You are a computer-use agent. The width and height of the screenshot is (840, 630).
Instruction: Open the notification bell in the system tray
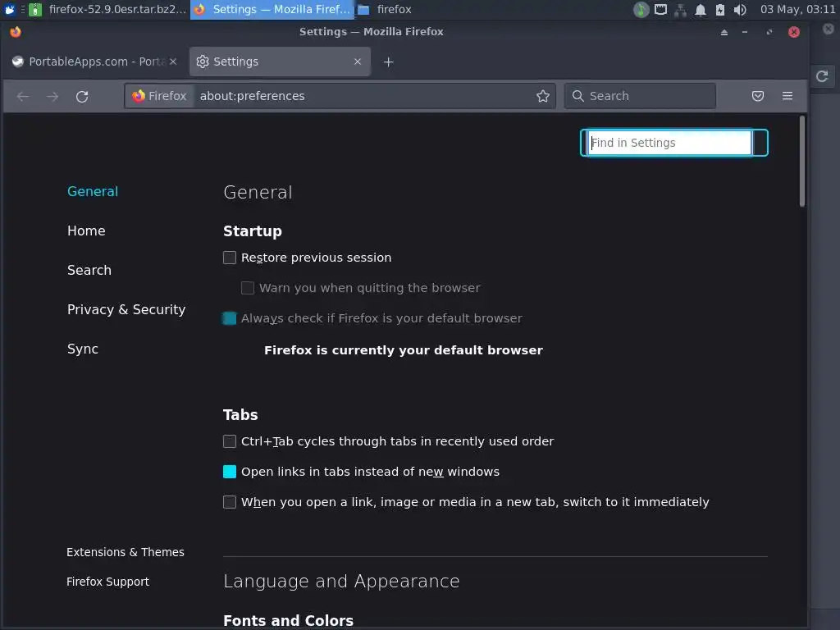pyautogui.click(x=701, y=10)
